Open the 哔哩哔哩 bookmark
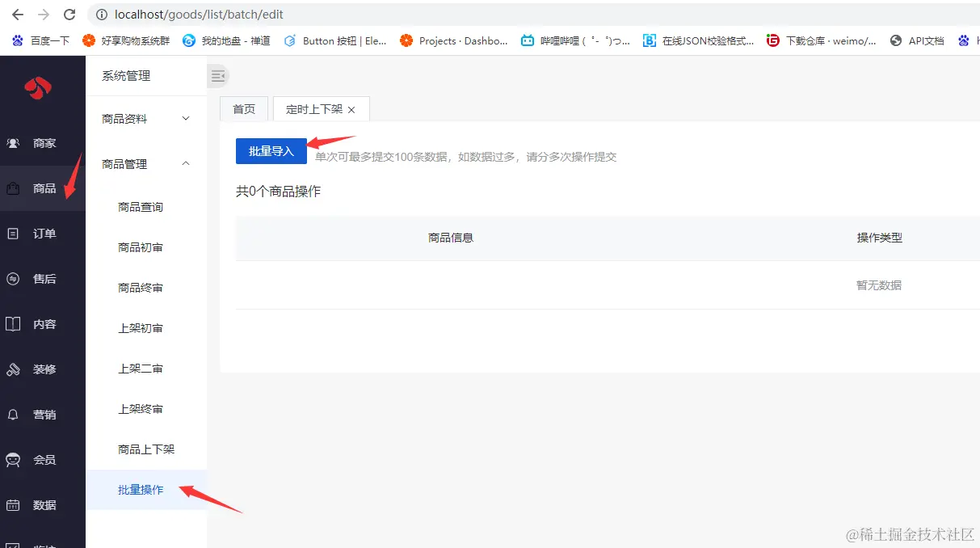Viewport: 980px width, 548px height. coord(575,40)
